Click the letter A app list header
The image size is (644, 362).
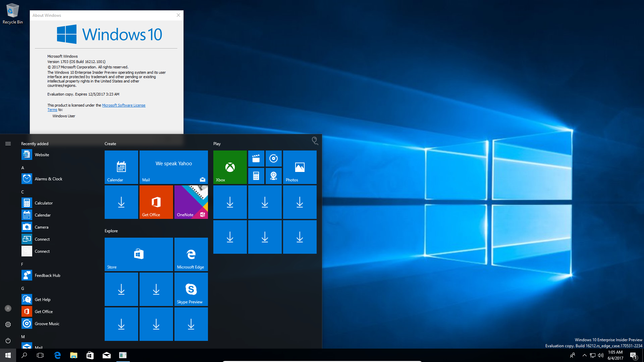coord(23,168)
